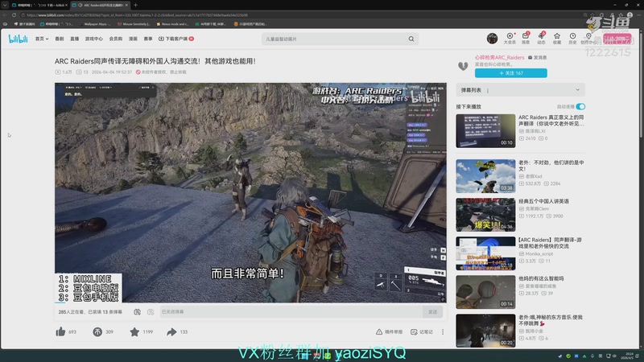The height and width of the screenshot is (362, 644).
Task: Favorite the video with star icon
Action: tap(134, 331)
